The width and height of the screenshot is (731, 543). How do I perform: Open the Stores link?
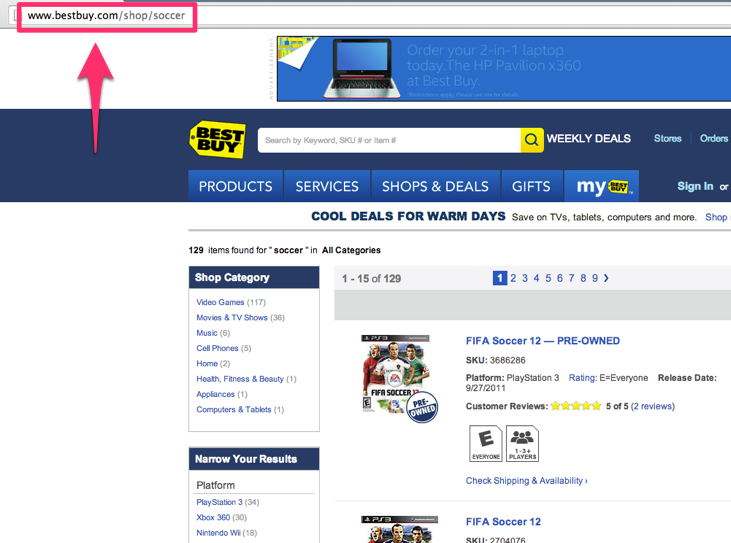click(667, 138)
